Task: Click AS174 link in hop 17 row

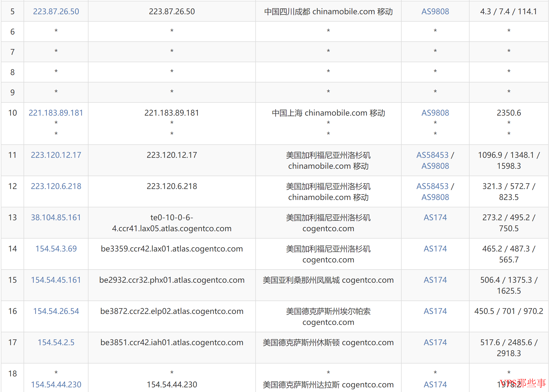Action: [435, 342]
